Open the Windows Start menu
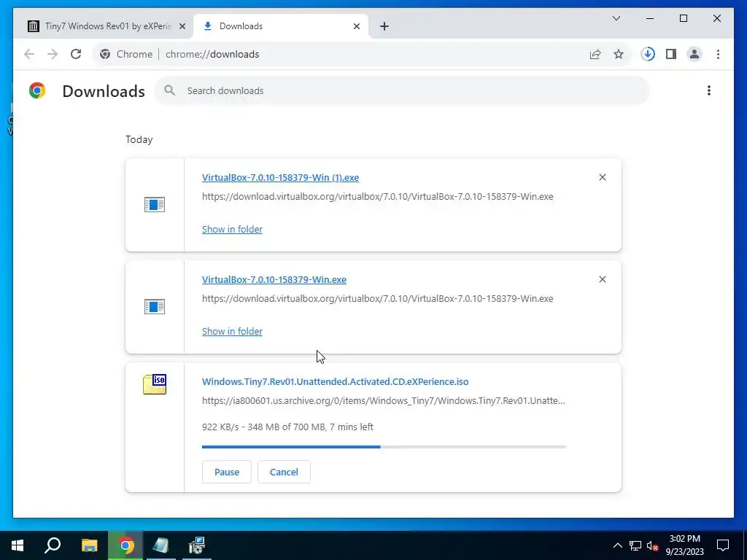The width and height of the screenshot is (747, 560). click(x=18, y=545)
